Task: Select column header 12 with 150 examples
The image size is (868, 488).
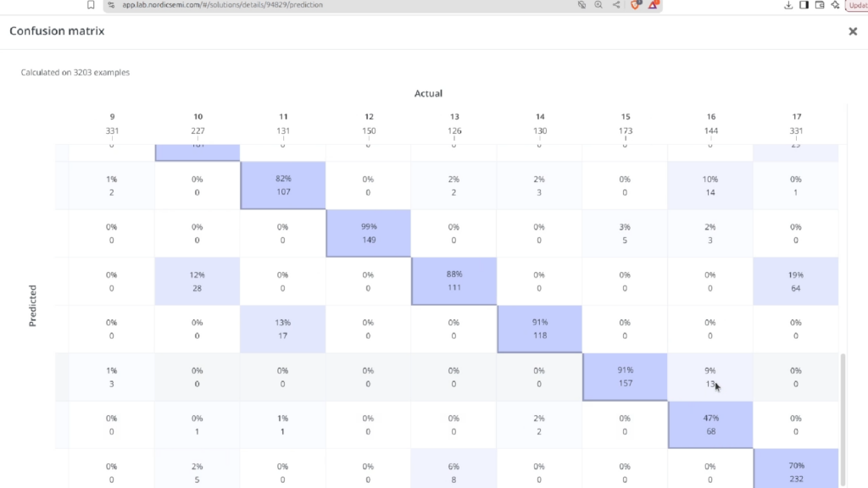Action: [369, 124]
